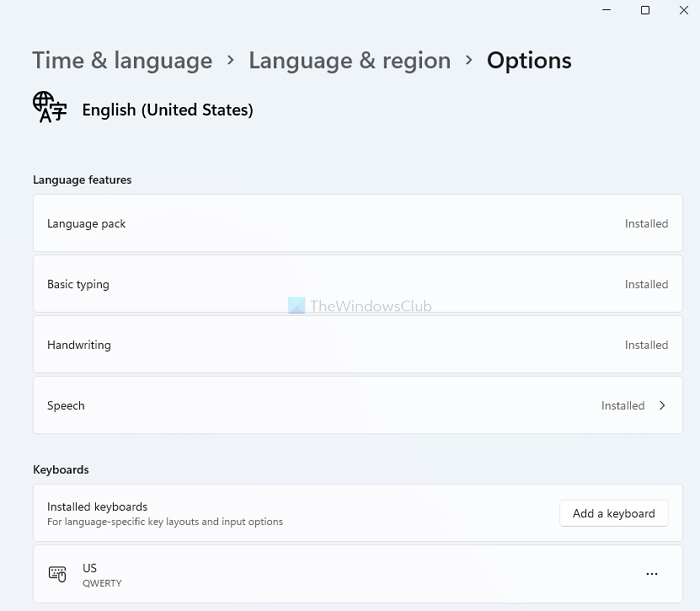The width and height of the screenshot is (700, 611).
Task: Open the three-dot menu for US keyboard
Action: coord(652,574)
